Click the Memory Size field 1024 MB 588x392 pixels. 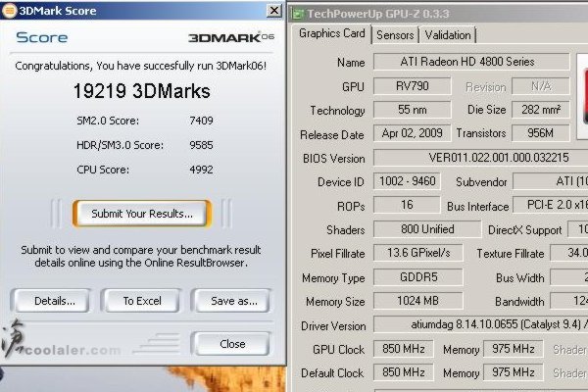pyautogui.click(x=418, y=301)
